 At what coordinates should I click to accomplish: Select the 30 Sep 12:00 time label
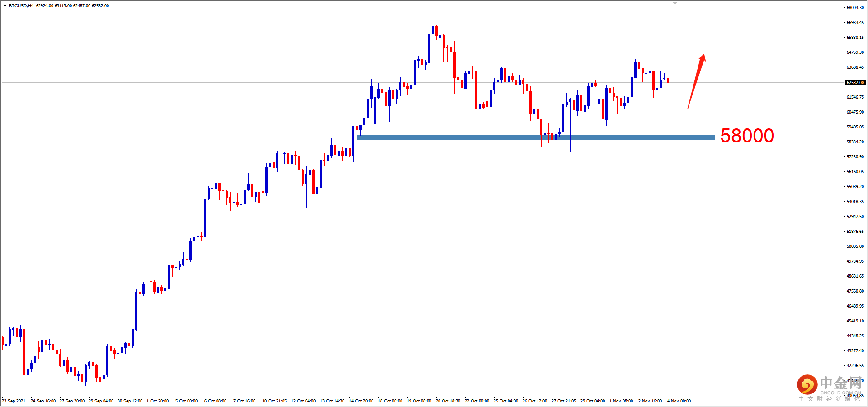(x=130, y=401)
